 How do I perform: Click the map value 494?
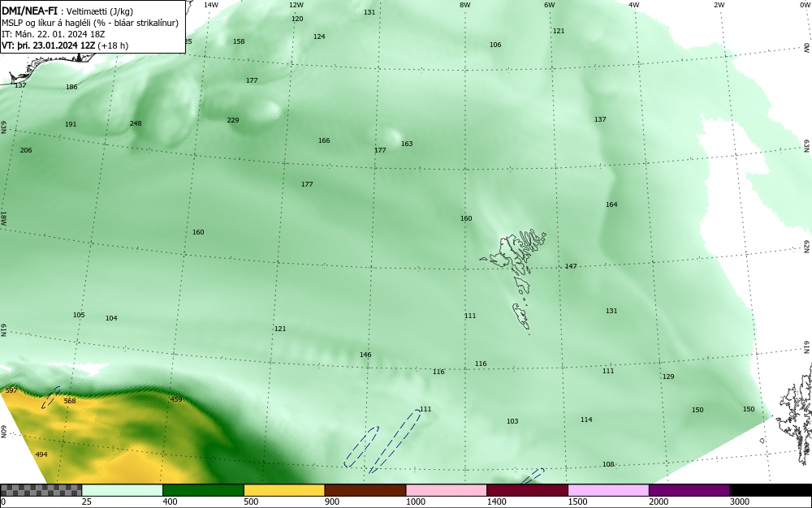tap(41, 454)
